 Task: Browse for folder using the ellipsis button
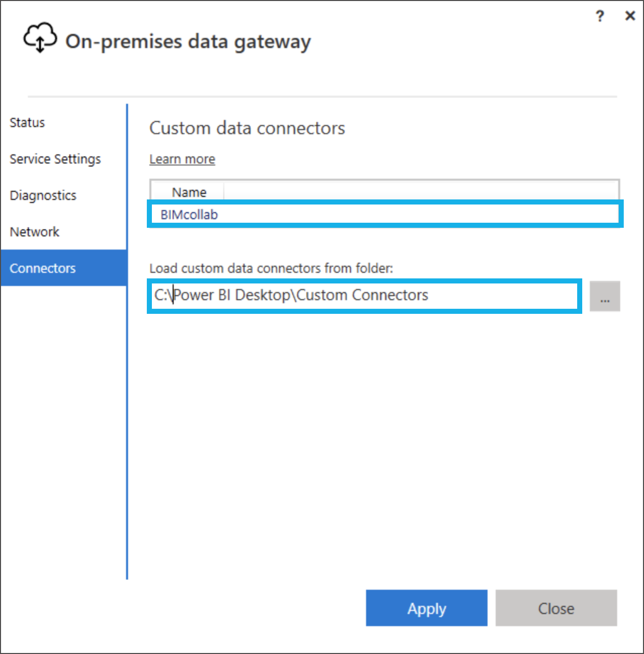[605, 296]
